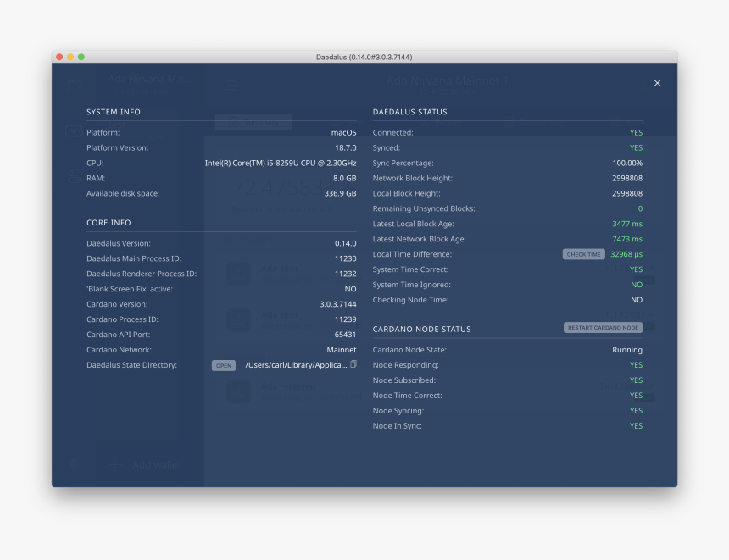
Task: Click the Platform Version value 18.7.0
Action: (346, 147)
